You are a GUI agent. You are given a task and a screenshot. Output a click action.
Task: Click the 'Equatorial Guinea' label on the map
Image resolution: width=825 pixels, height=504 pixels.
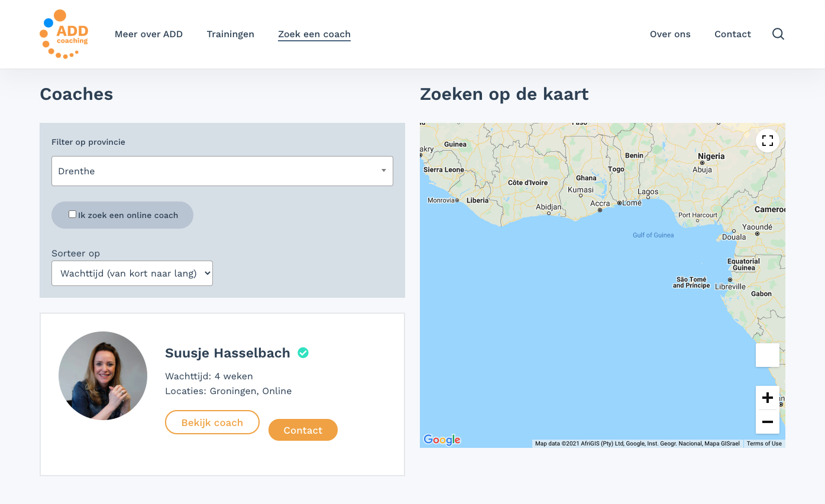click(x=743, y=264)
